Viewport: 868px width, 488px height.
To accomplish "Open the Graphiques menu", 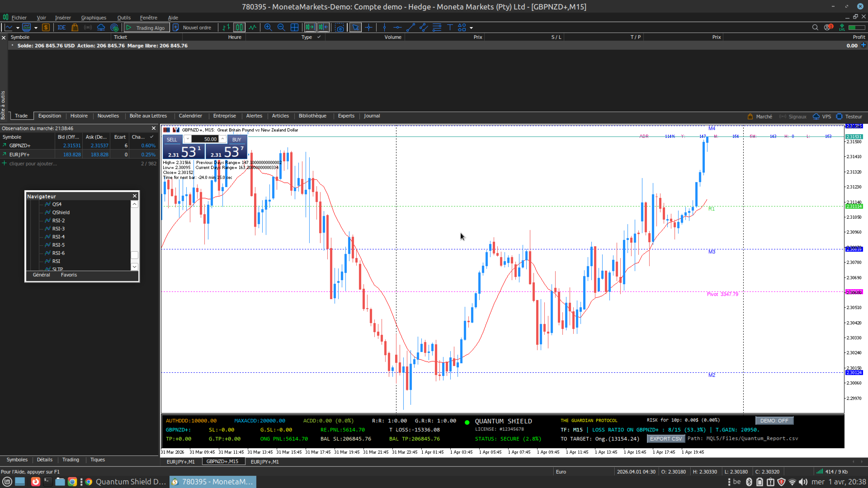I will pos(94,18).
